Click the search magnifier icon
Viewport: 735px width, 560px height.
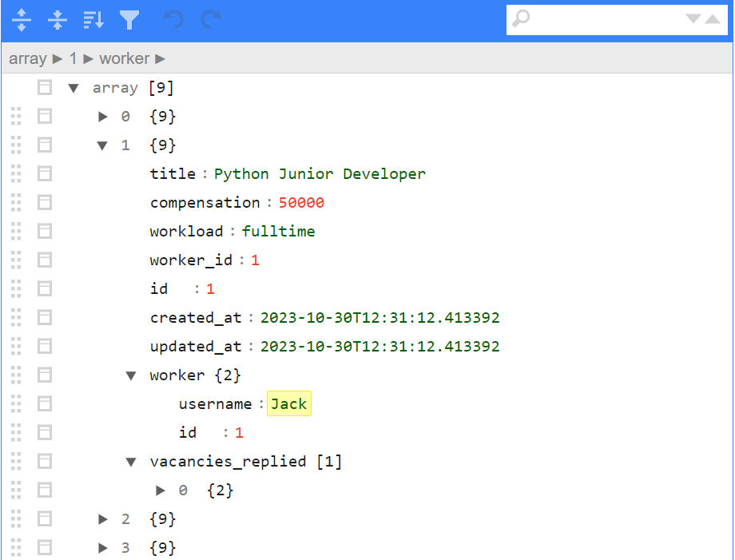point(520,19)
